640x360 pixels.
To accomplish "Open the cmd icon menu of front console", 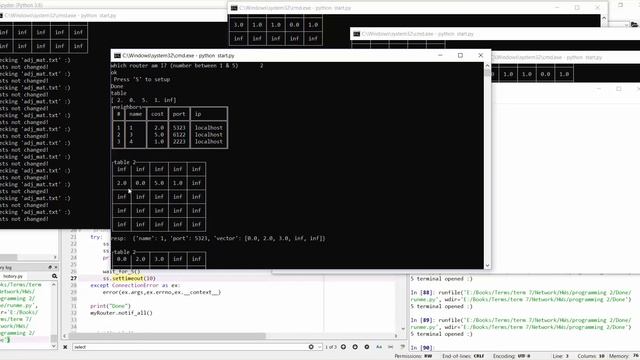I will click(117, 56).
